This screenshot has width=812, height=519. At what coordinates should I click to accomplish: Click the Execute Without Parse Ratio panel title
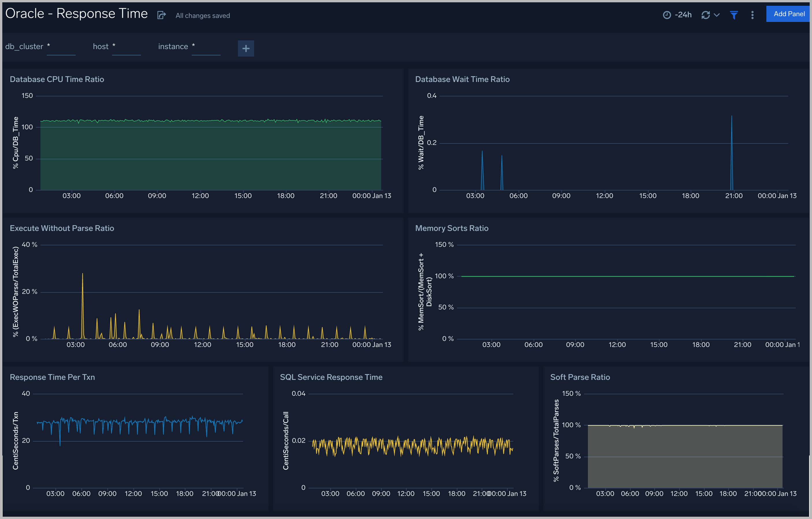tap(62, 228)
